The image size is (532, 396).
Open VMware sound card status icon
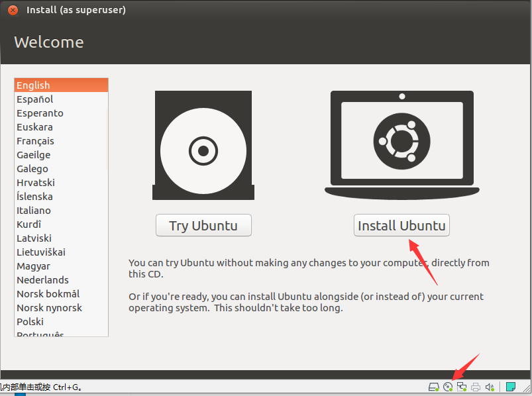point(490,387)
